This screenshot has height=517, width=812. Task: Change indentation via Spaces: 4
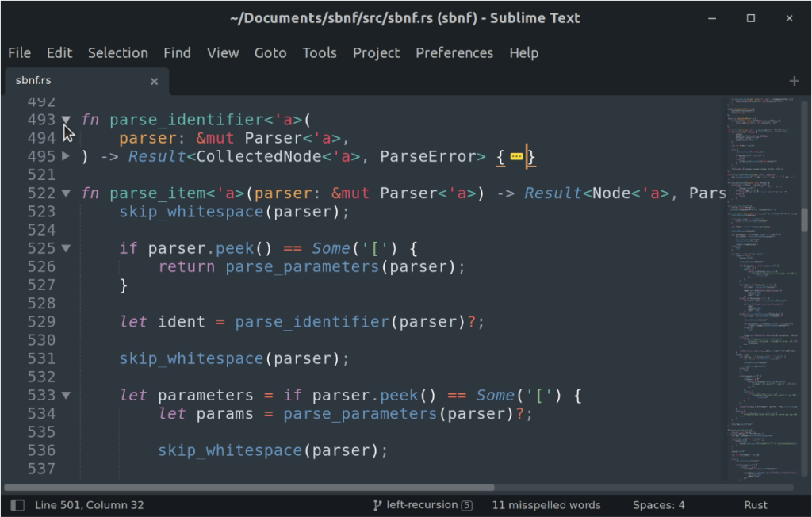(658, 505)
